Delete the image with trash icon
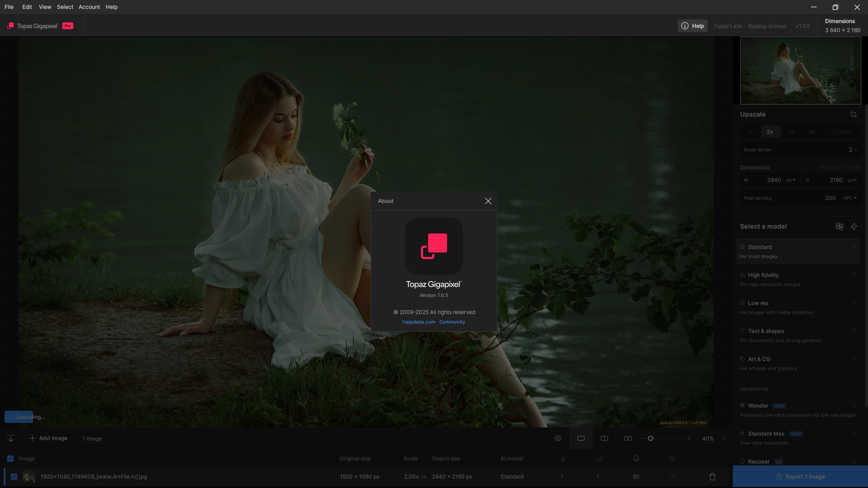Screen dimensions: 868x488 coord(712,477)
